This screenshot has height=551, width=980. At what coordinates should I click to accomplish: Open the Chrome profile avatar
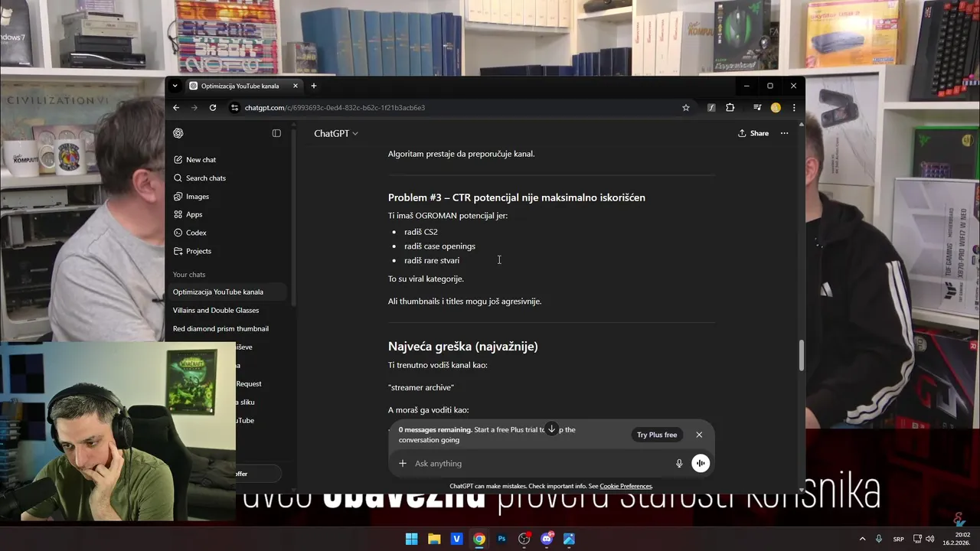tap(776, 108)
